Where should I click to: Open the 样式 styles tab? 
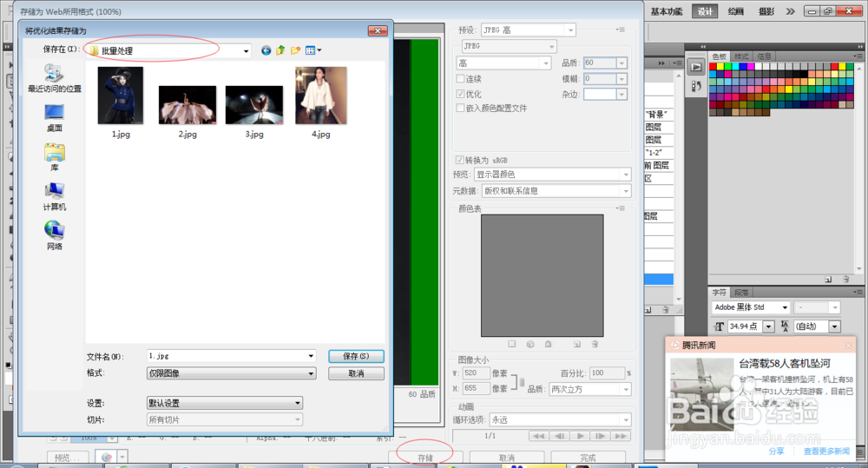click(x=742, y=56)
